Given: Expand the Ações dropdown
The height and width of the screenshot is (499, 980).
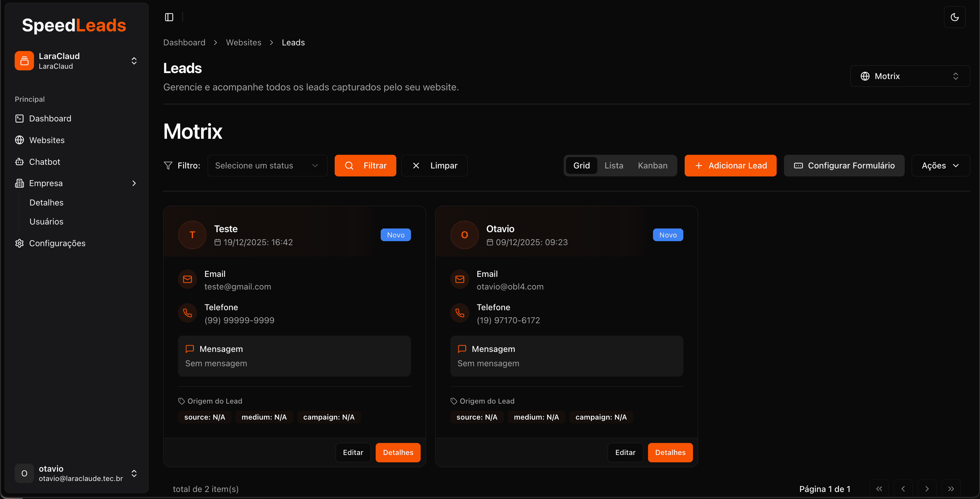Looking at the screenshot, I should [940, 165].
